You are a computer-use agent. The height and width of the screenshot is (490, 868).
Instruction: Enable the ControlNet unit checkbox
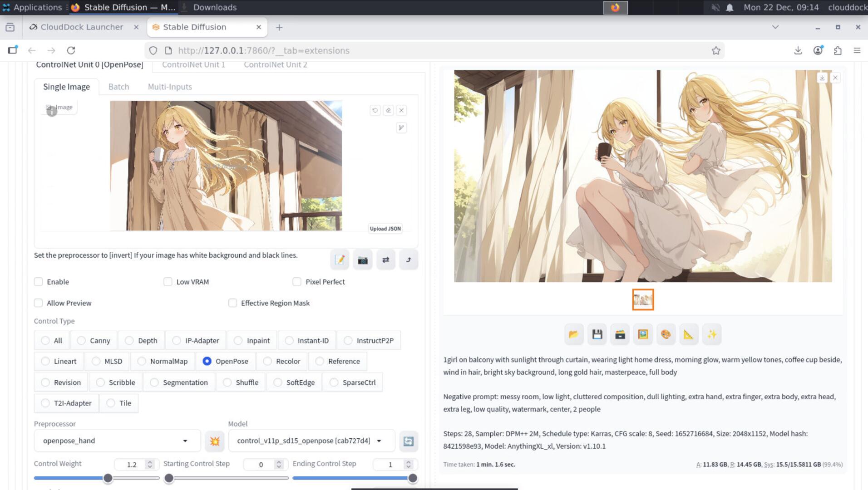point(39,282)
